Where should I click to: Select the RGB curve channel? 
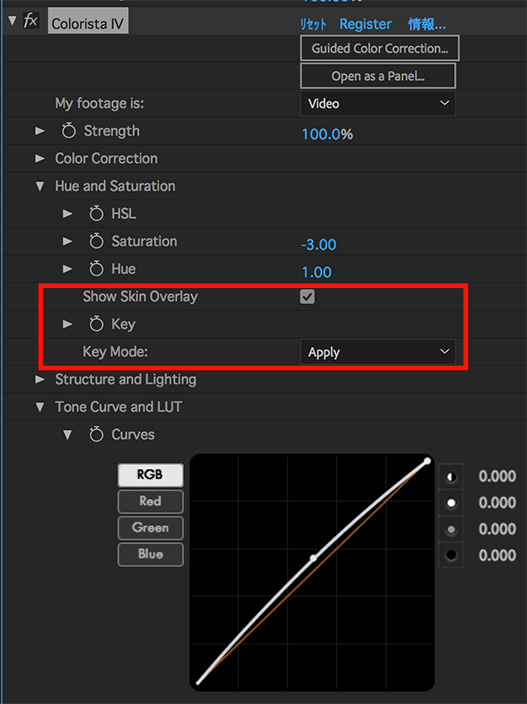point(150,475)
